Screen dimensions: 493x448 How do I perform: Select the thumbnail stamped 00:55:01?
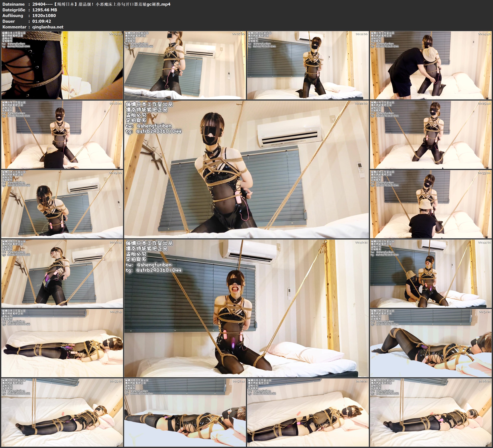62,412
